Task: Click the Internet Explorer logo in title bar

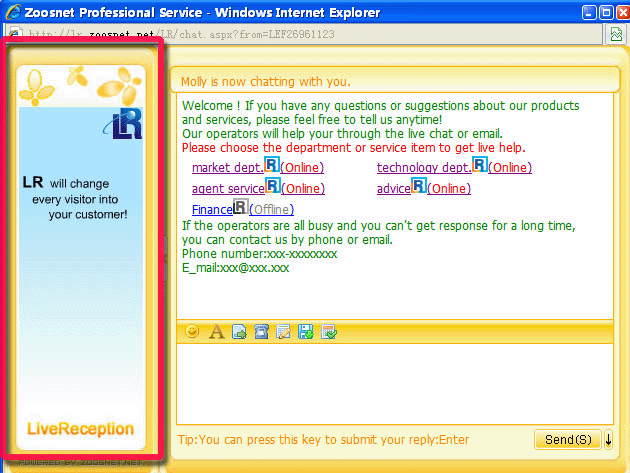Action: (13, 12)
